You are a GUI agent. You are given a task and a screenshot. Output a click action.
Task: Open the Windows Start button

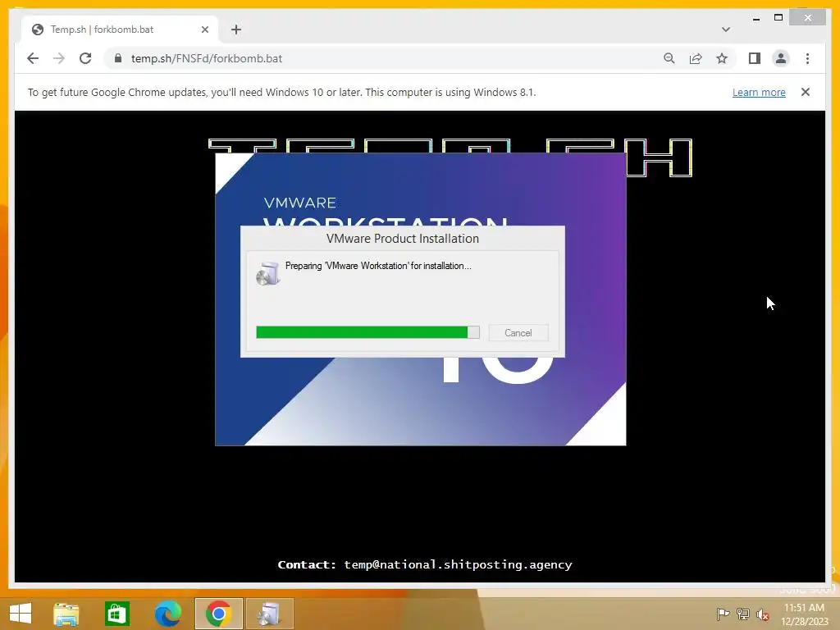click(x=21, y=614)
